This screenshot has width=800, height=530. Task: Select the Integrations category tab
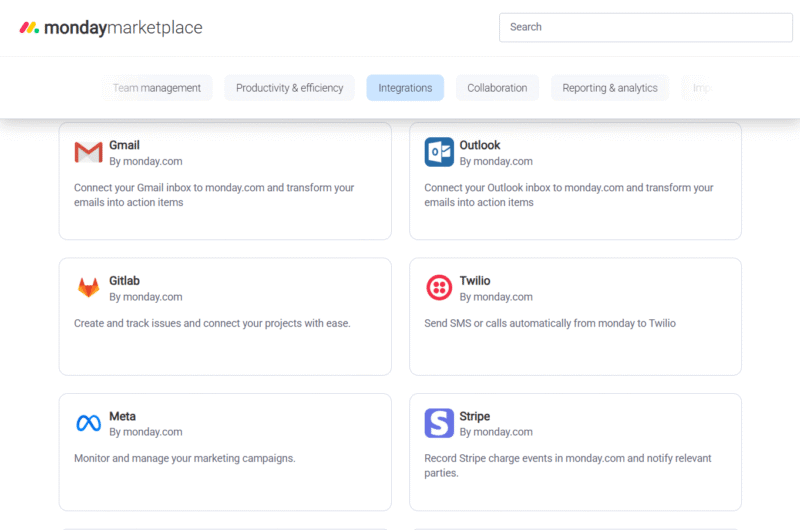pyautogui.click(x=405, y=88)
